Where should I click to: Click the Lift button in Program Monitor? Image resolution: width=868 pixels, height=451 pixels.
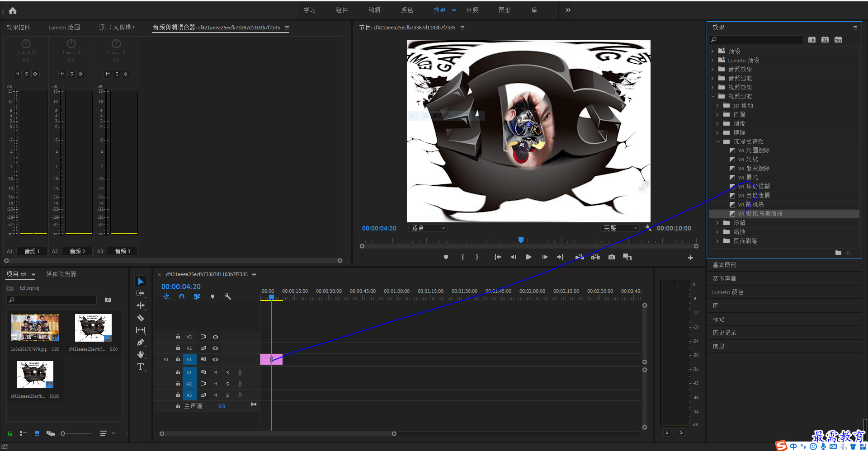pos(580,257)
